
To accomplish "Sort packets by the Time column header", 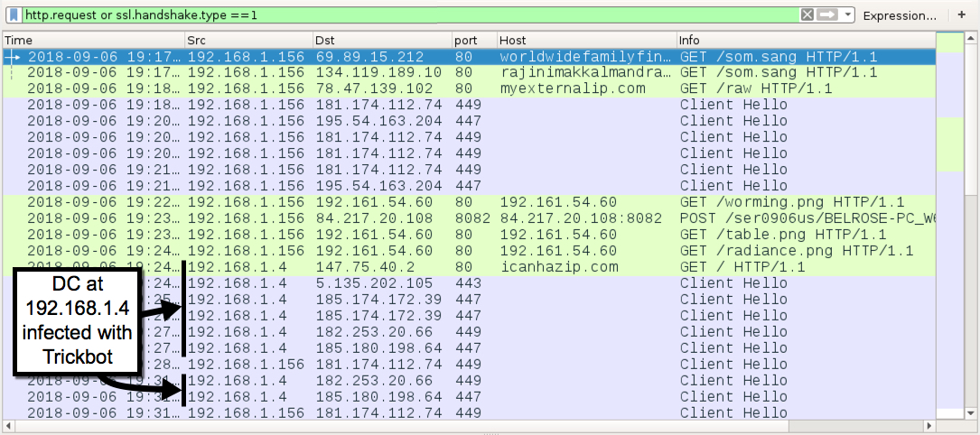I will [94, 40].
